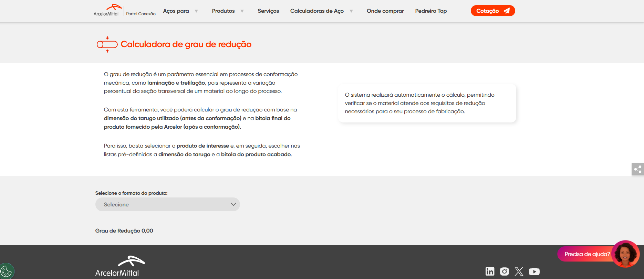
Task: Go to Serviços menu item
Action: (x=268, y=11)
